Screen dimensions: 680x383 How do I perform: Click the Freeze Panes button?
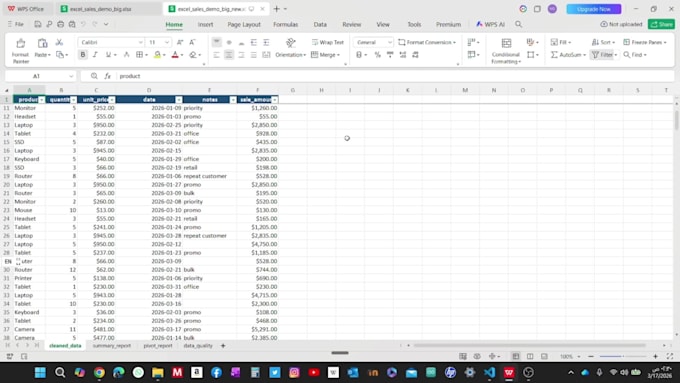click(x=645, y=42)
